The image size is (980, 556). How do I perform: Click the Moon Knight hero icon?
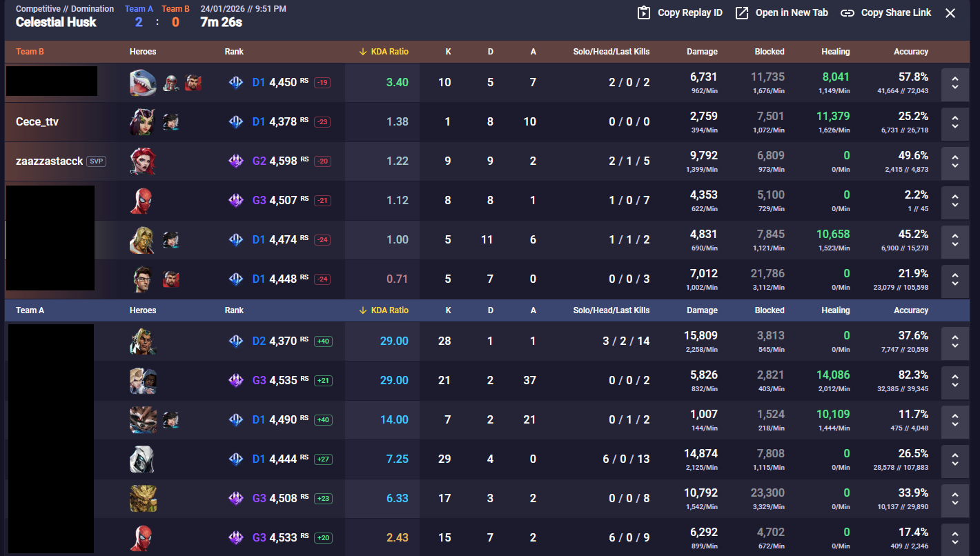(143, 459)
